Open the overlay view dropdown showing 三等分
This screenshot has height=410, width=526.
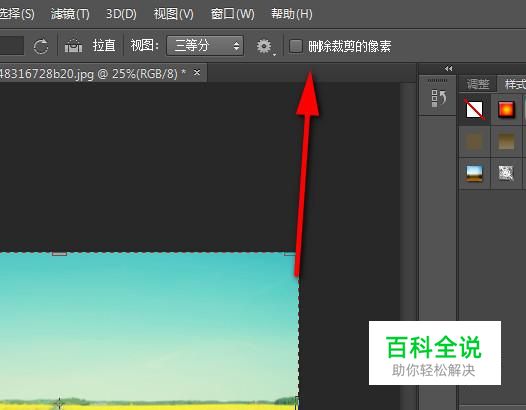pos(205,46)
